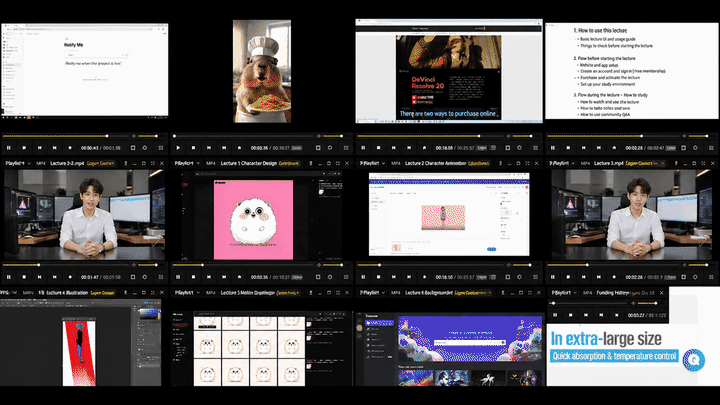This screenshot has width=720, height=405.
Task: Click the pink hamster video in Lecture 1 Character Design
Action: (253, 219)
